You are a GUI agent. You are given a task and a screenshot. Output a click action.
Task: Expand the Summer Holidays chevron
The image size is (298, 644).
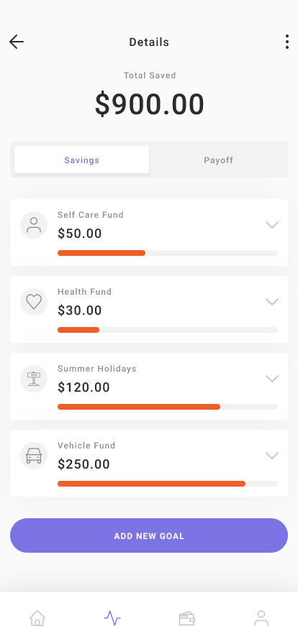tap(272, 378)
